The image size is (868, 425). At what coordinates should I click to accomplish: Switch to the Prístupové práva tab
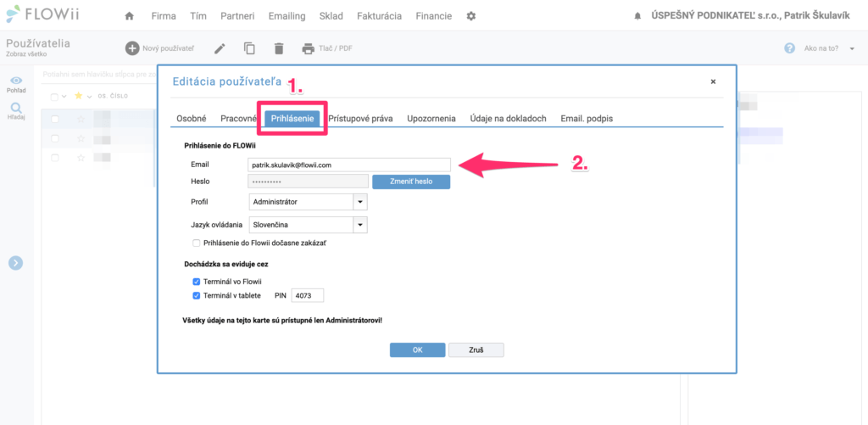[360, 118]
